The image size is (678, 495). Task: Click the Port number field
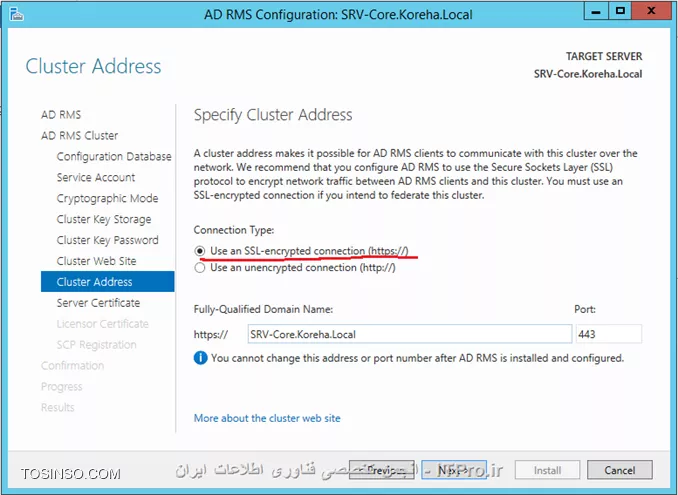tap(608, 334)
